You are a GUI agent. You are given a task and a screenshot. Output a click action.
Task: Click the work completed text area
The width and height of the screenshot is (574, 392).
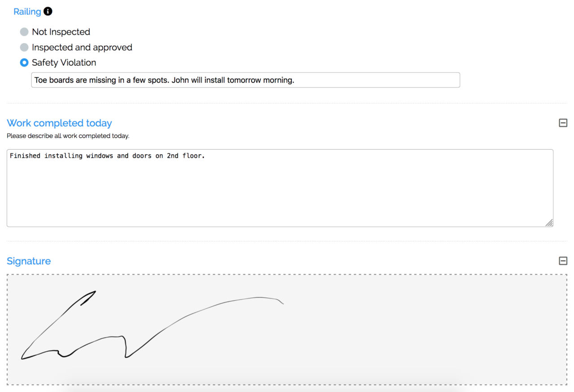pyautogui.click(x=280, y=188)
